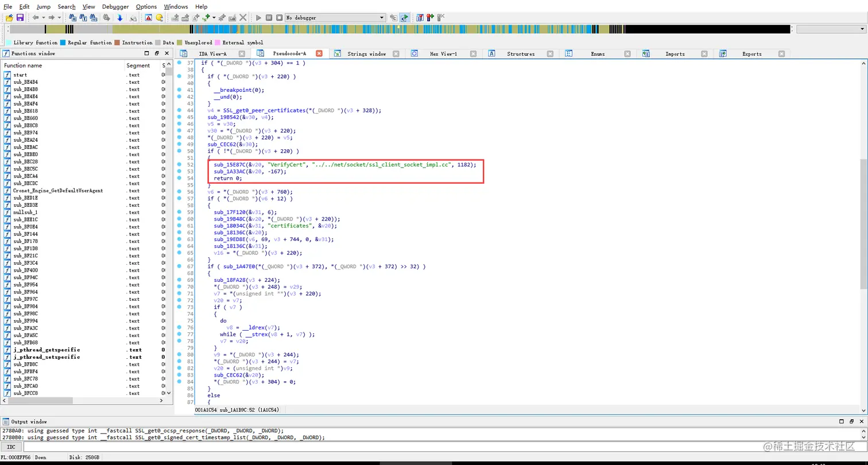Click the function icon beside nullsub_1
Image resolution: width=868 pixels, height=465 pixels.
pos(7,212)
